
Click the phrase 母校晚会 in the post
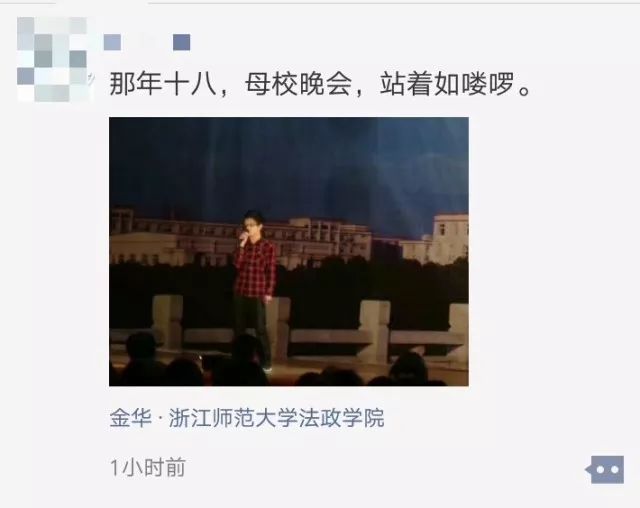click(298, 84)
